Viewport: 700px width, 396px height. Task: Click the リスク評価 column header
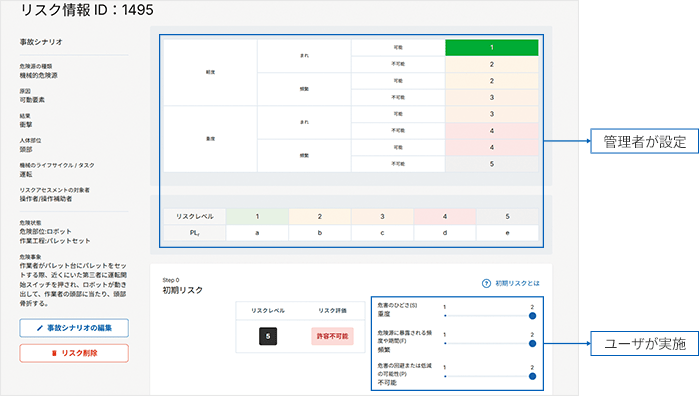click(x=332, y=311)
